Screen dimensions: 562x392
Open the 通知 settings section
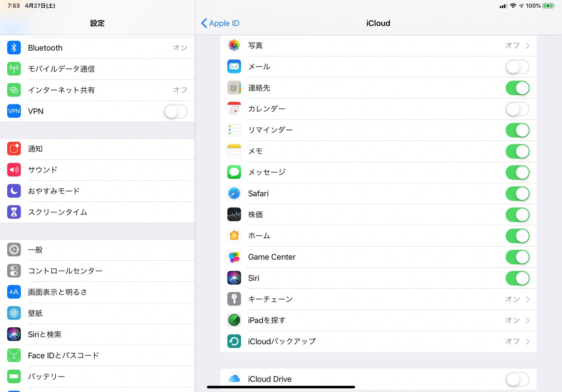coord(97,148)
